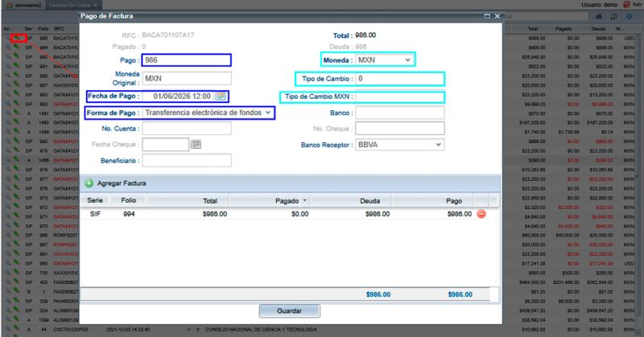Click the Usuario demo label
644x337 pixels.
click(x=599, y=5)
